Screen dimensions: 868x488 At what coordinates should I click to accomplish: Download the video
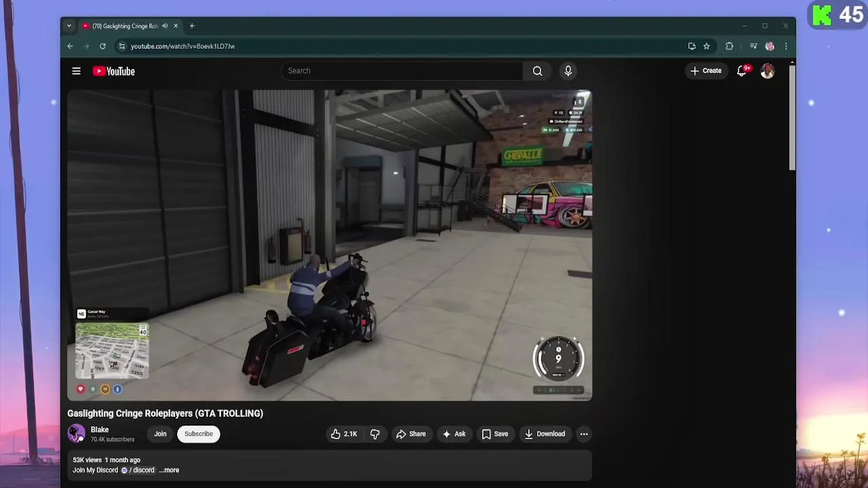(545, 434)
